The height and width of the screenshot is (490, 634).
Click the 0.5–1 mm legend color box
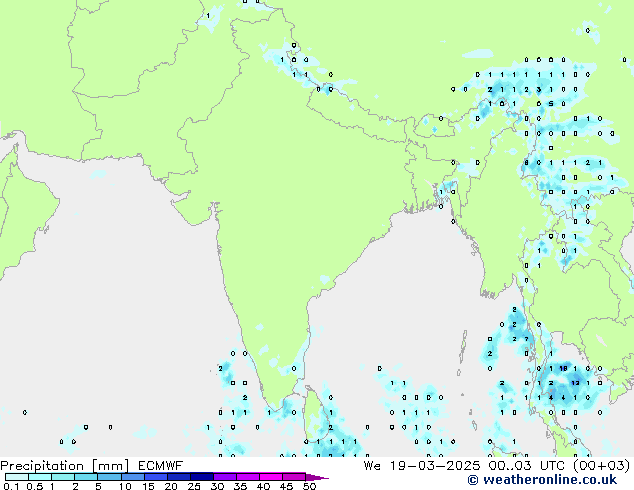coord(40,477)
